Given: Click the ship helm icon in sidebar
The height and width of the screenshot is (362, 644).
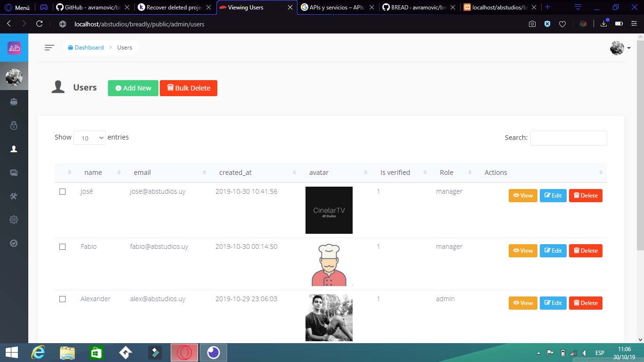Looking at the screenshot, I should [14, 102].
